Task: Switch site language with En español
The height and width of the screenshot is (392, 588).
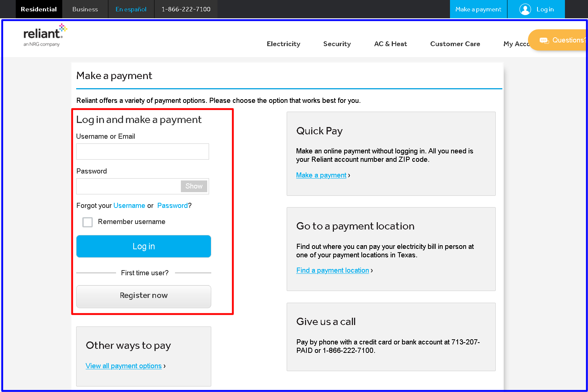Action: [x=131, y=9]
